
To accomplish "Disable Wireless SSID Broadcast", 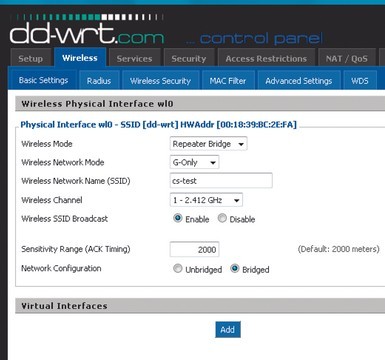I will [x=222, y=218].
